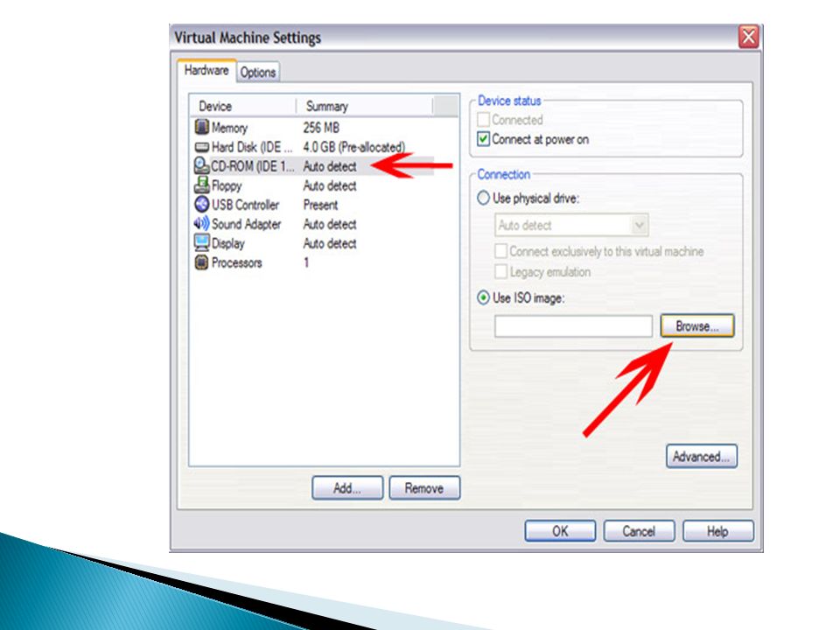Image resolution: width=840 pixels, height=630 pixels.
Task: Click the Add... button
Action: coord(347,488)
